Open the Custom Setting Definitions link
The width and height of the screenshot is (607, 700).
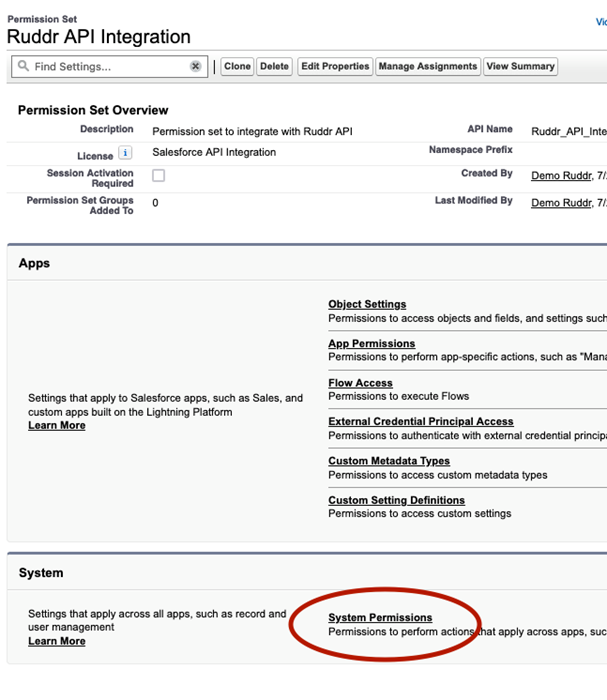397,500
